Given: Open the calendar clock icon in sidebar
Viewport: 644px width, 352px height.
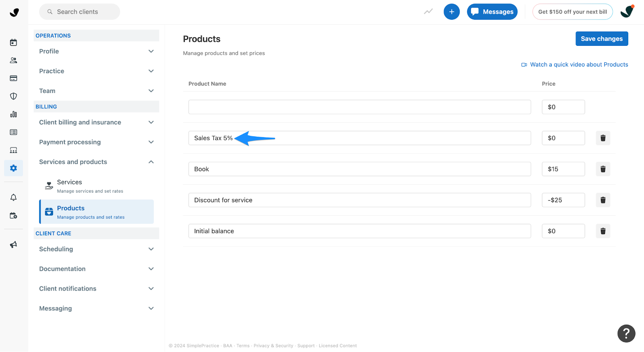Looking at the screenshot, I should click(x=13, y=215).
